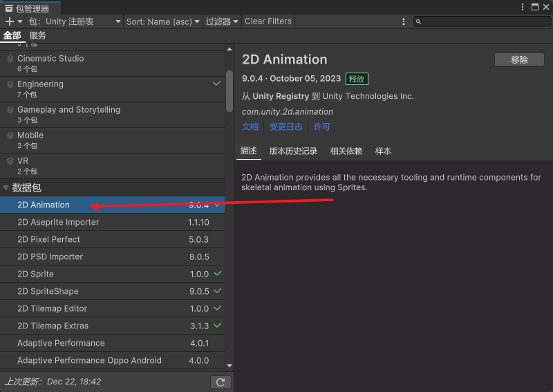This screenshot has height=392, width=553.
Task: Click the Engineering feature set stack icon
Action: tap(10, 84)
